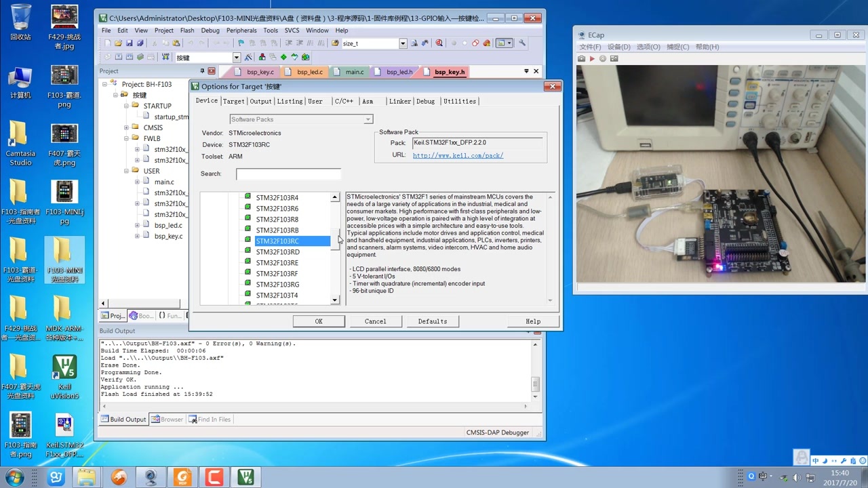Click the device list scroll down arrow
Screen dimensions: 868x488
click(334, 300)
